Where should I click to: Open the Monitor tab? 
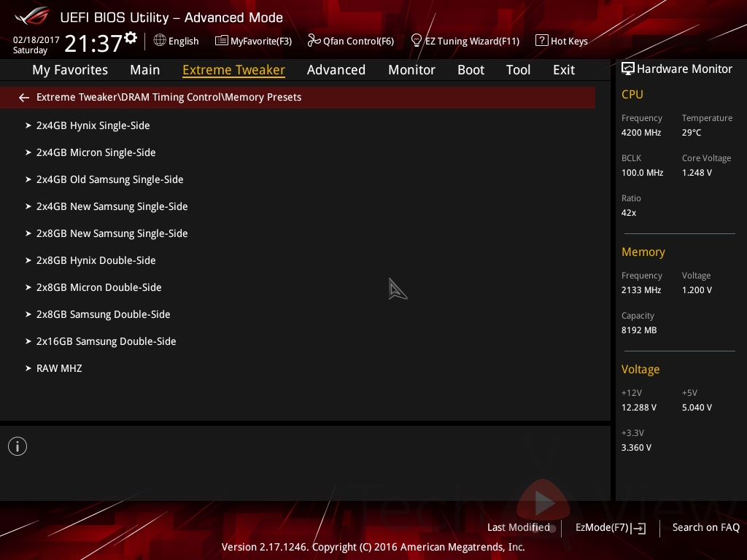411,70
